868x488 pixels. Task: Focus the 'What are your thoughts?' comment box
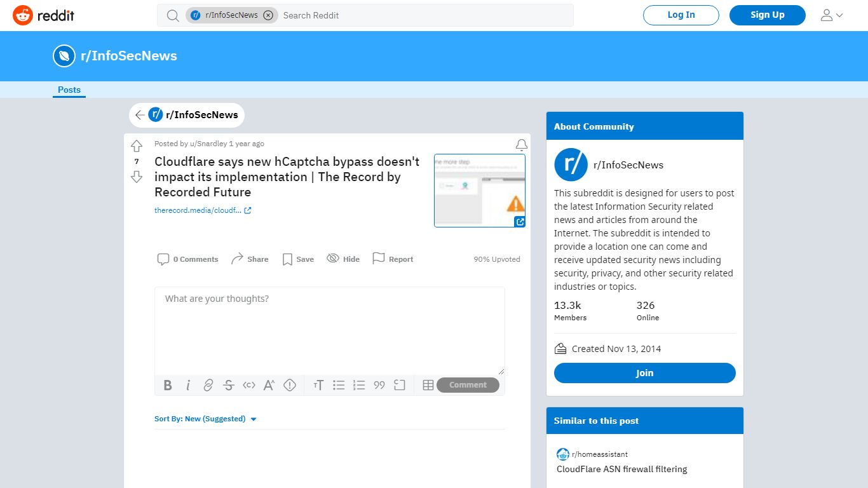coord(330,330)
